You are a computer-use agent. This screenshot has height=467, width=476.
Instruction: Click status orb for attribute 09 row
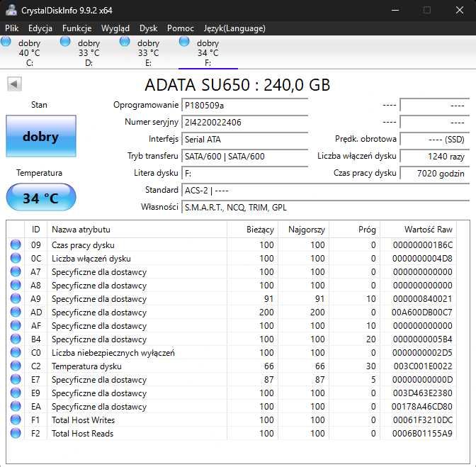(x=16, y=244)
